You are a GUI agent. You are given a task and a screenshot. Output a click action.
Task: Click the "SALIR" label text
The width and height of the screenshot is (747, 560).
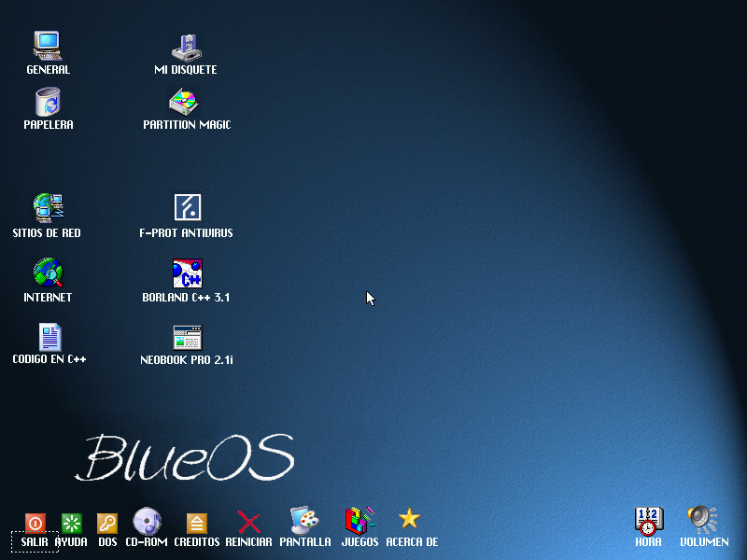point(35,542)
